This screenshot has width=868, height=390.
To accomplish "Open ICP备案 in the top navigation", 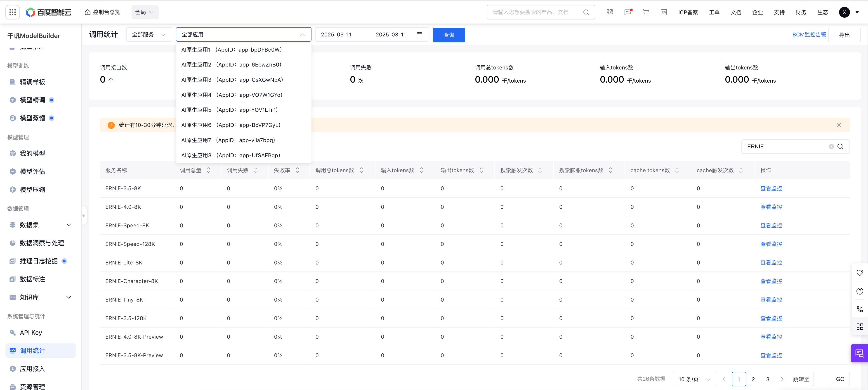I will [x=688, y=12].
